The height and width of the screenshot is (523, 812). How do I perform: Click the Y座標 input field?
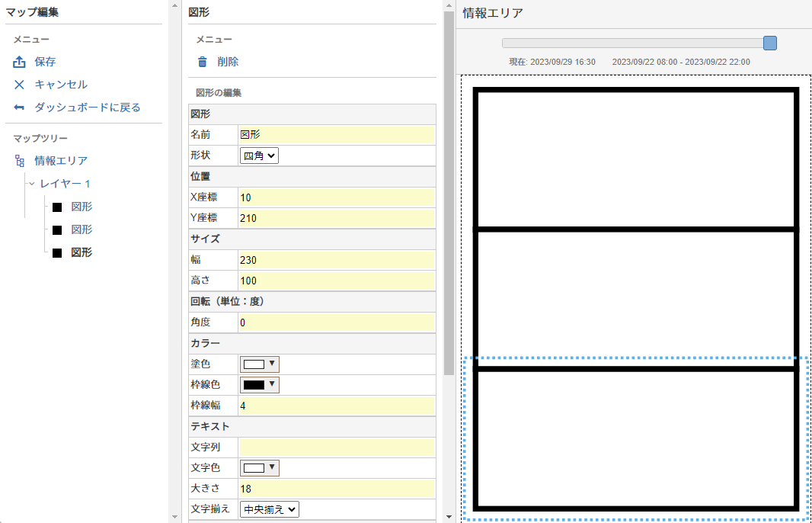click(x=337, y=218)
